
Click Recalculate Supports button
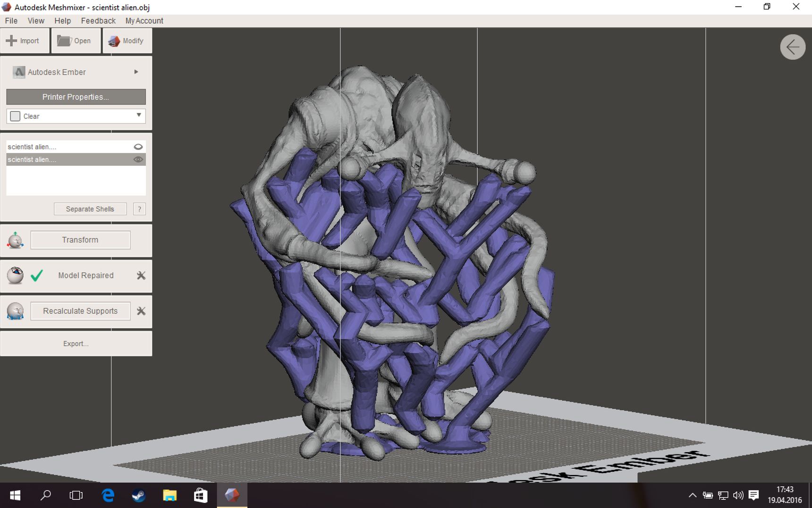click(80, 311)
